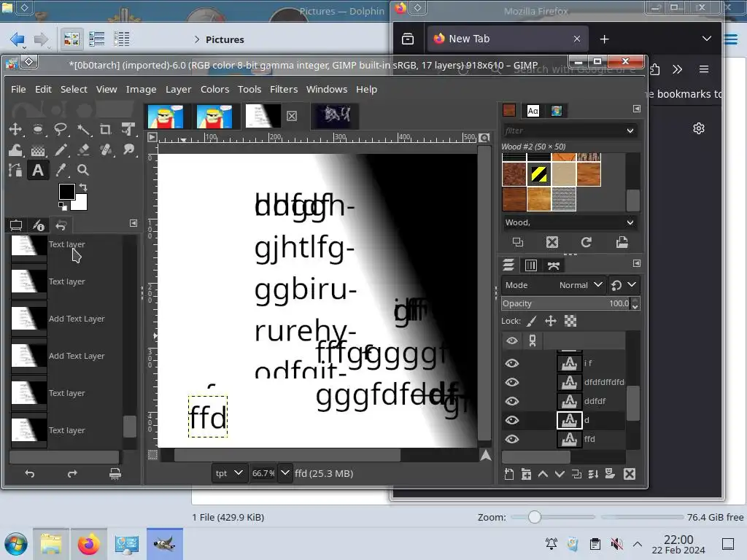Screen dimensions: 747x560
Task: Raise the selected layer
Action: pos(543,474)
